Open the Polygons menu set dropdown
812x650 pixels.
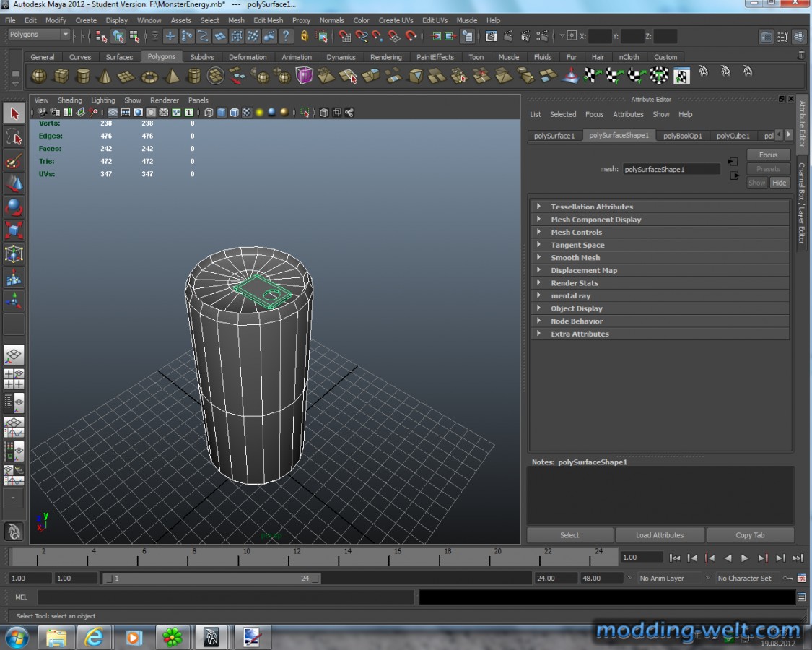39,34
